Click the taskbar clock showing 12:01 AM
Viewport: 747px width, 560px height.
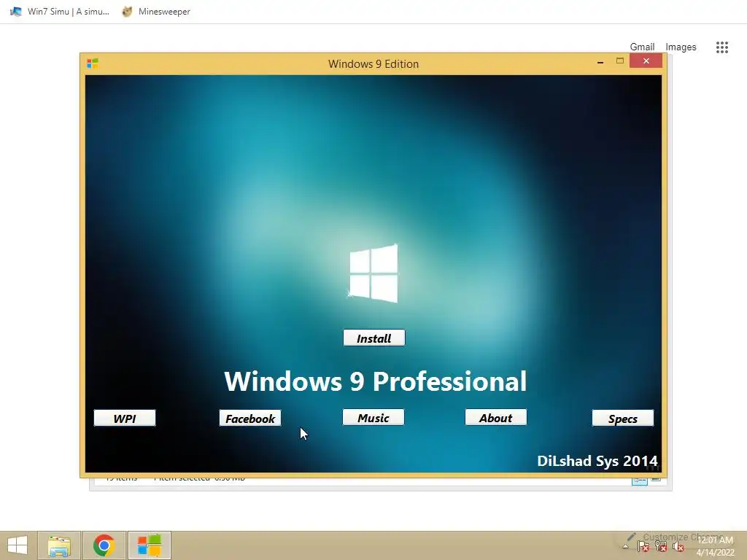tap(715, 546)
